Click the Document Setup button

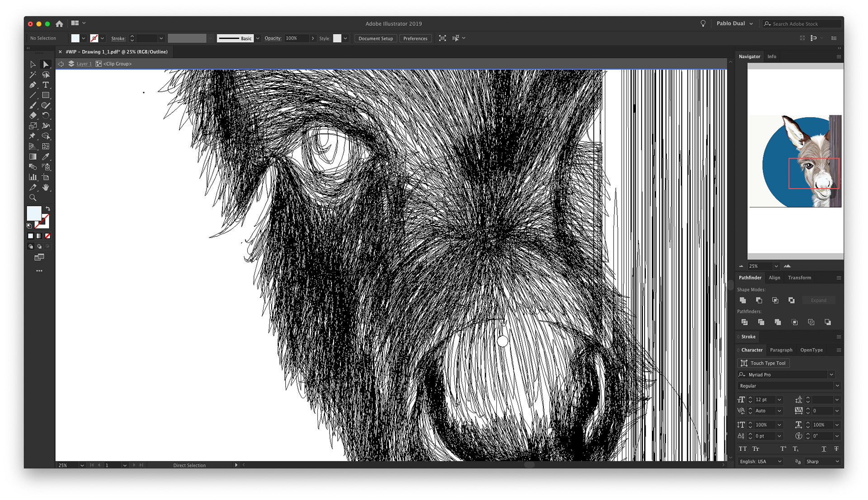pos(375,38)
